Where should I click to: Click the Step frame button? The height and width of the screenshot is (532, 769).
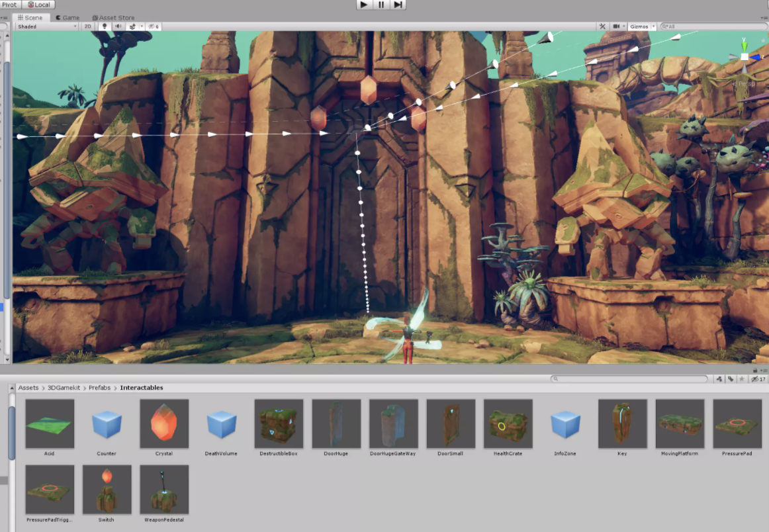click(398, 5)
